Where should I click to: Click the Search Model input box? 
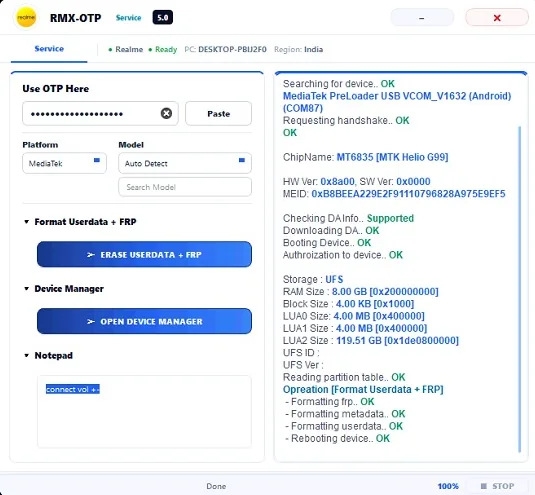[x=185, y=187]
